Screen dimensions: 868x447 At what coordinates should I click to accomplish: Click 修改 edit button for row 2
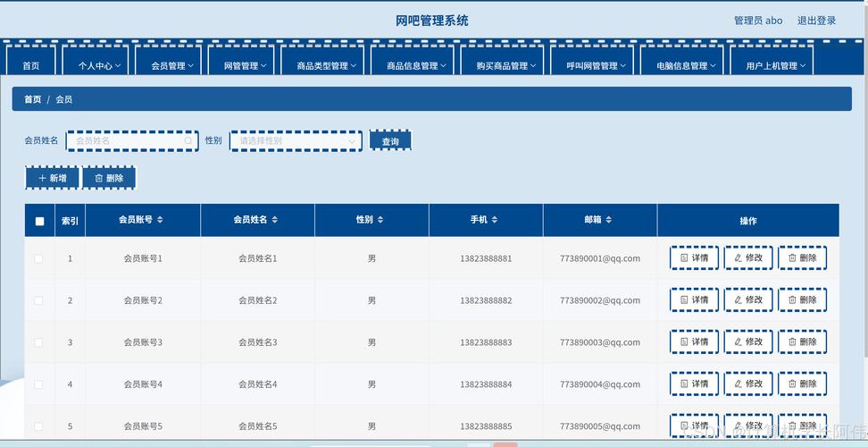[x=748, y=300]
